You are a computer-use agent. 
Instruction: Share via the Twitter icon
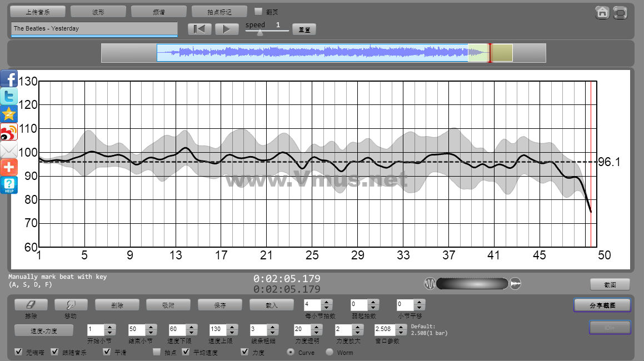(x=9, y=96)
